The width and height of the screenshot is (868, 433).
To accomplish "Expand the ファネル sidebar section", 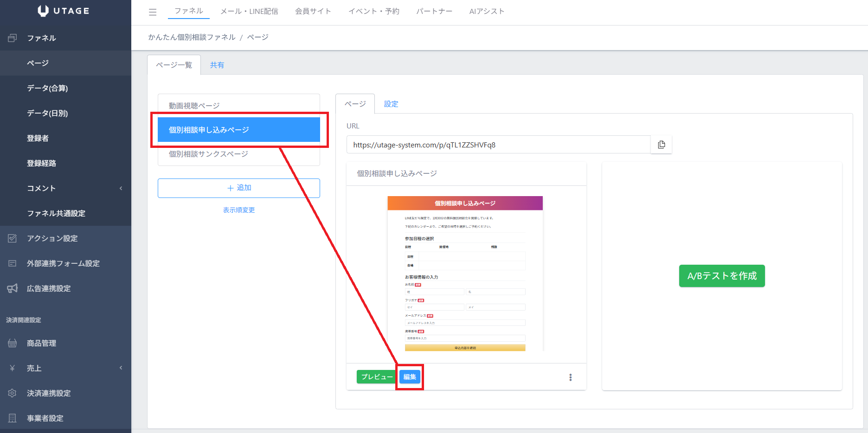I will tap(41, 38).
